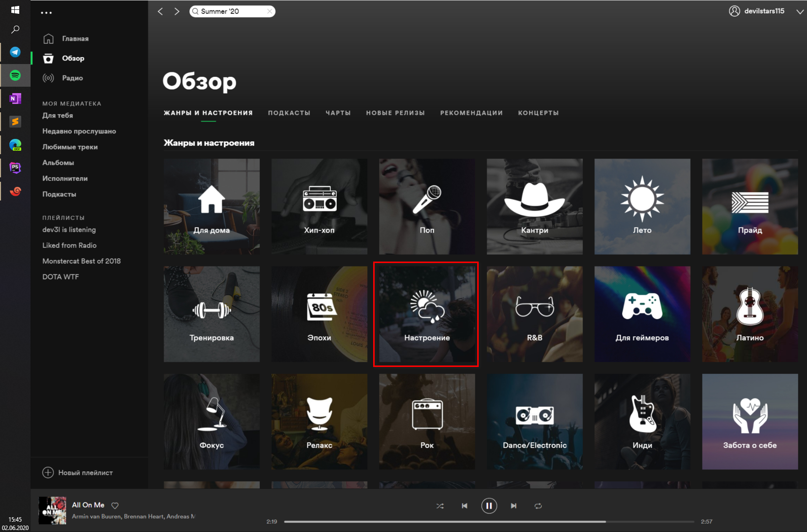
Task: Skip to the previous track
Action: tap(464, 506)
